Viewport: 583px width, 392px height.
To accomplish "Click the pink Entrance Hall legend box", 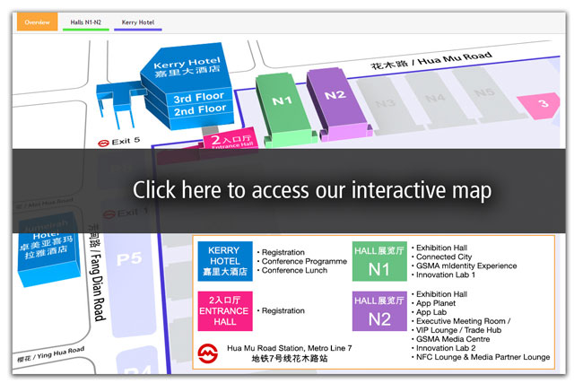I will (x=225, y=311).
